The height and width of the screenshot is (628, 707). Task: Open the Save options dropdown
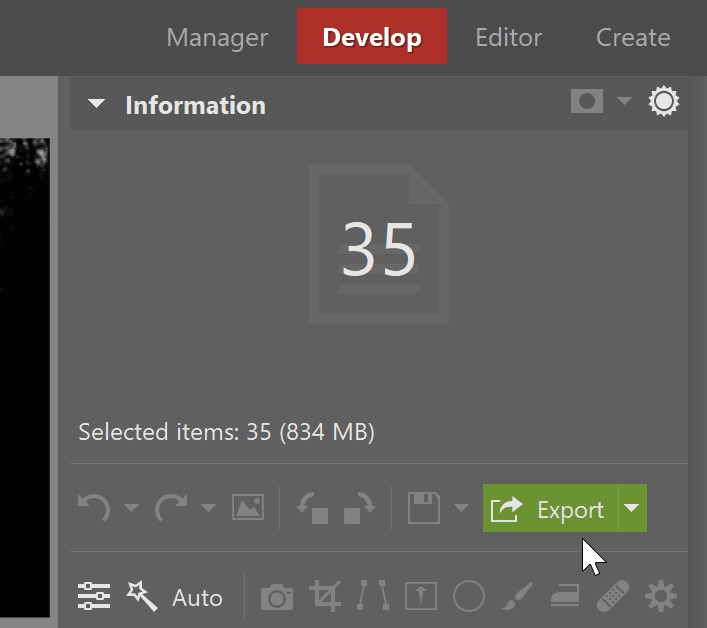[461, 508]
